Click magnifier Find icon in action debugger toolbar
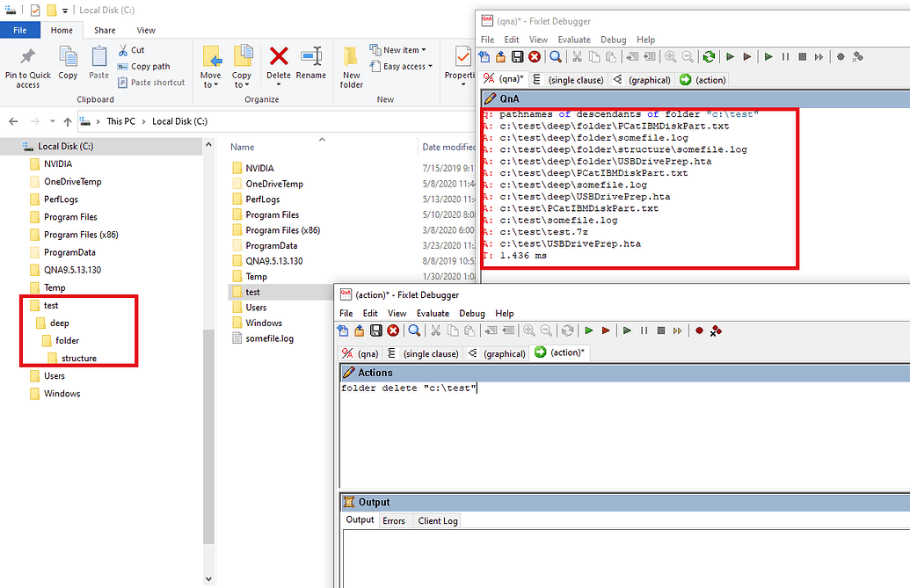 point(414,330)
